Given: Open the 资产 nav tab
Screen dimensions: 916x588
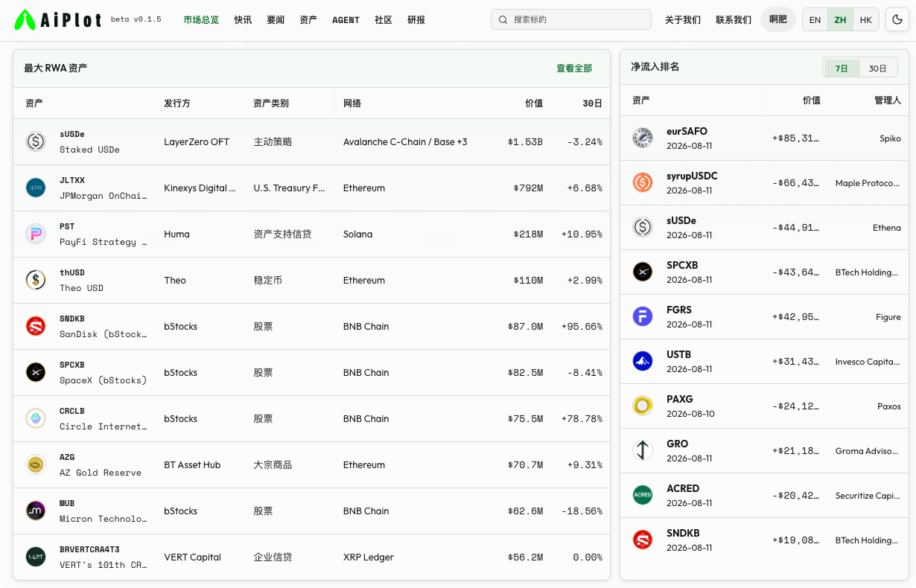Looking at the screenshot, I should click(x=308, y=20).
